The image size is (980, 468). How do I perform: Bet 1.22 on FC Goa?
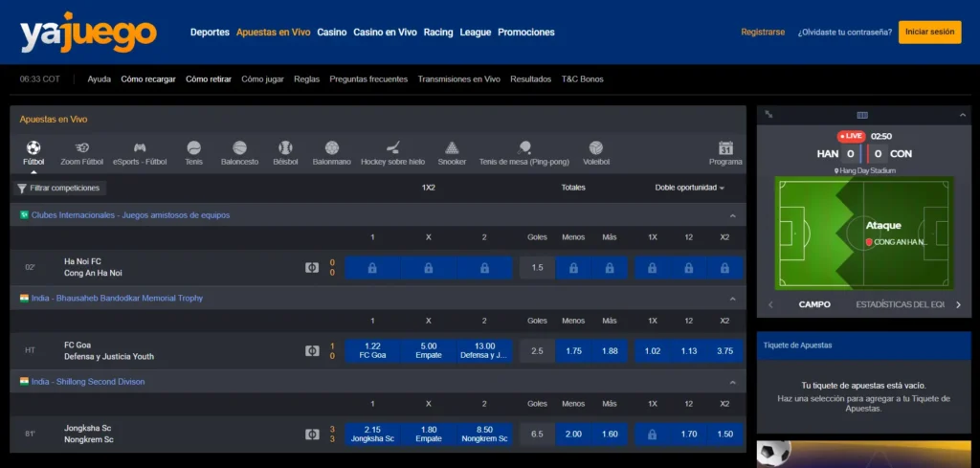pos(372,350)
